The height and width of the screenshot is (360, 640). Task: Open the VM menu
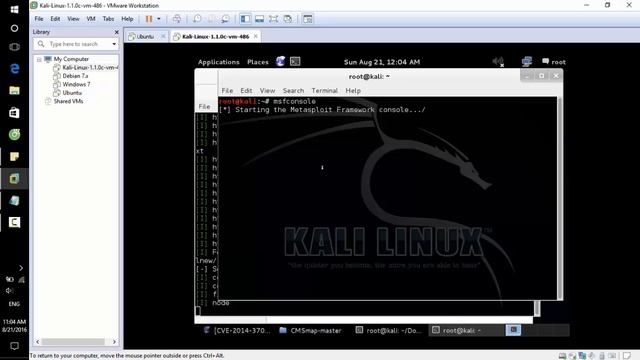coord(91,19)
